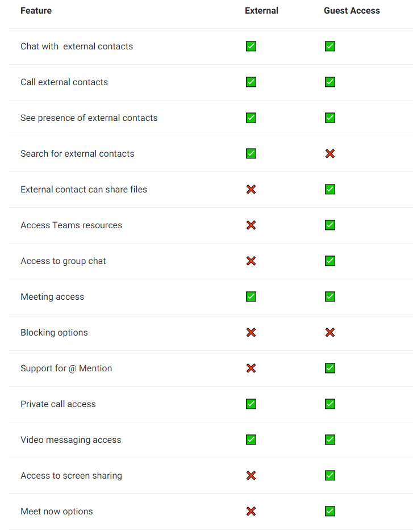Click the External column header
This screenshot has height=532, width=413.
click(x=261, y=11)
